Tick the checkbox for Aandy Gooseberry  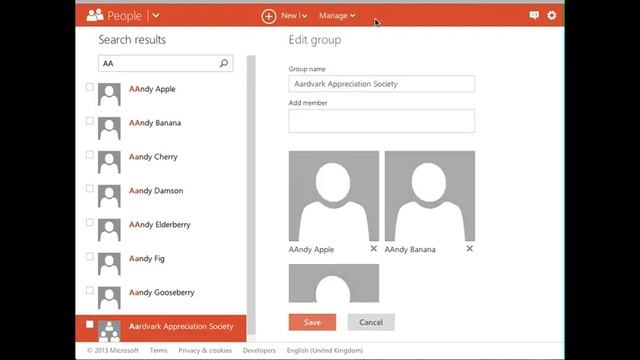(x=90, y=290)
